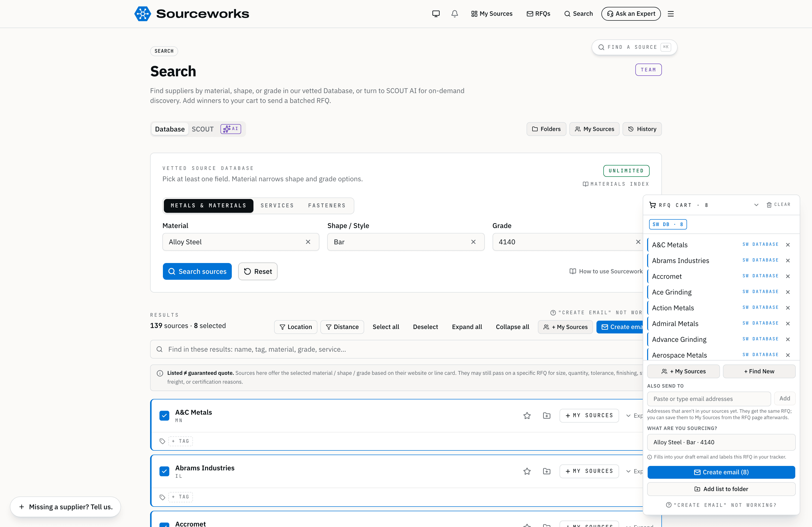The width and height of the screenshot is (812, 527).
Task: Clear the Alloy Steel material field
Action: 308,242
